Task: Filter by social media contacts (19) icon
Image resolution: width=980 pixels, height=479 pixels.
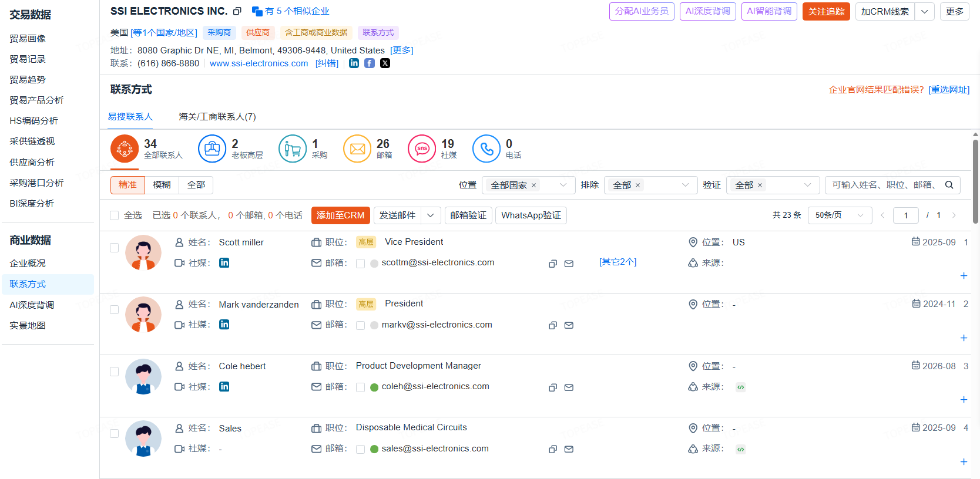Action: click(x=422, y=149)
